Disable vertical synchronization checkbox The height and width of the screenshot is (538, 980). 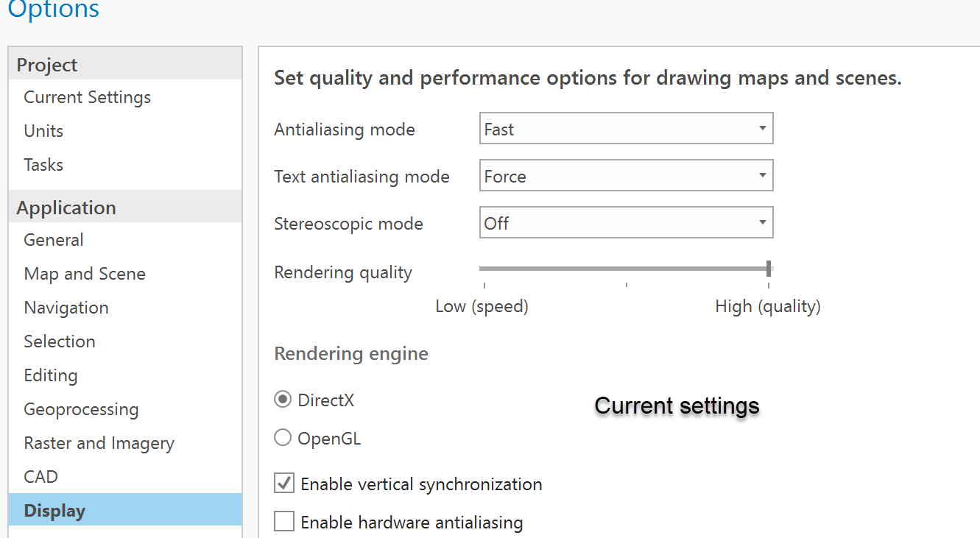(284, 484)
